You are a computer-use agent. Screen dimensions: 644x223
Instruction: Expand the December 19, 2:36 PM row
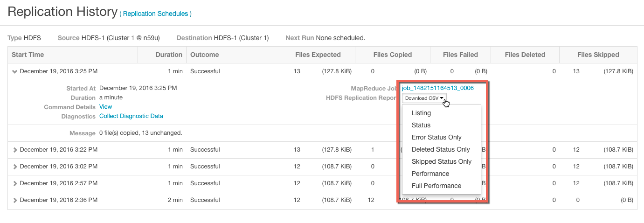coord(15,201)
